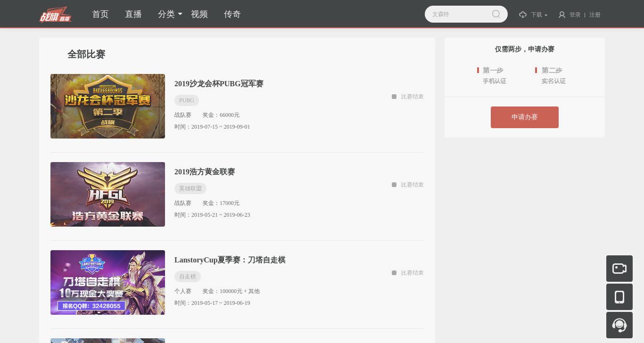This screenshot has width=644, height=343.
Task: Click the 个人赛 label
Action: (183, 291)
